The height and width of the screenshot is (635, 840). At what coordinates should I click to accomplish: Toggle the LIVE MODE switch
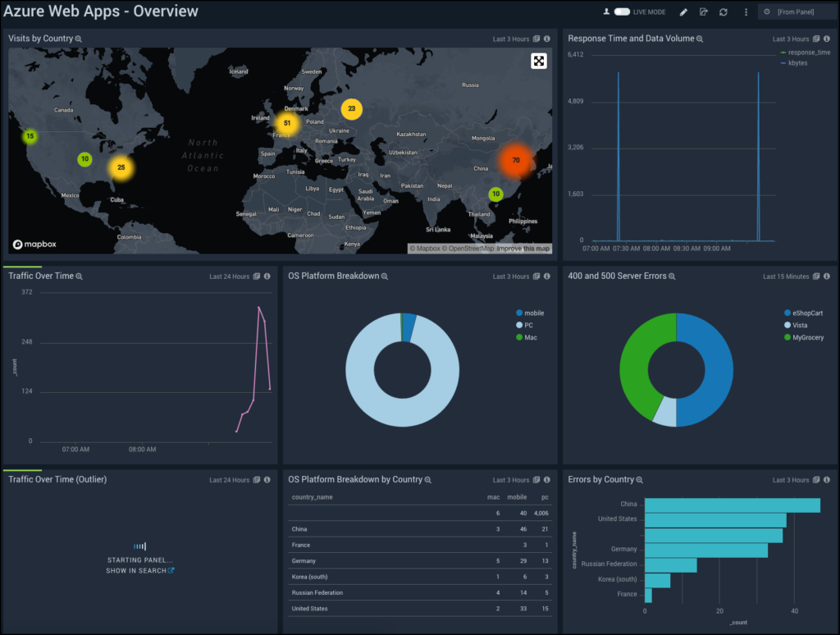pos(622,11)
